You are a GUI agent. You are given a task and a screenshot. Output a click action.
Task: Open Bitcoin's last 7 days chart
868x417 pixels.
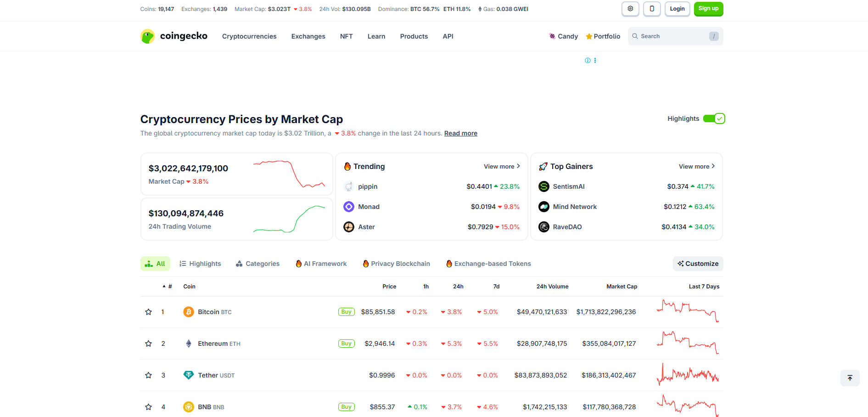688,311
